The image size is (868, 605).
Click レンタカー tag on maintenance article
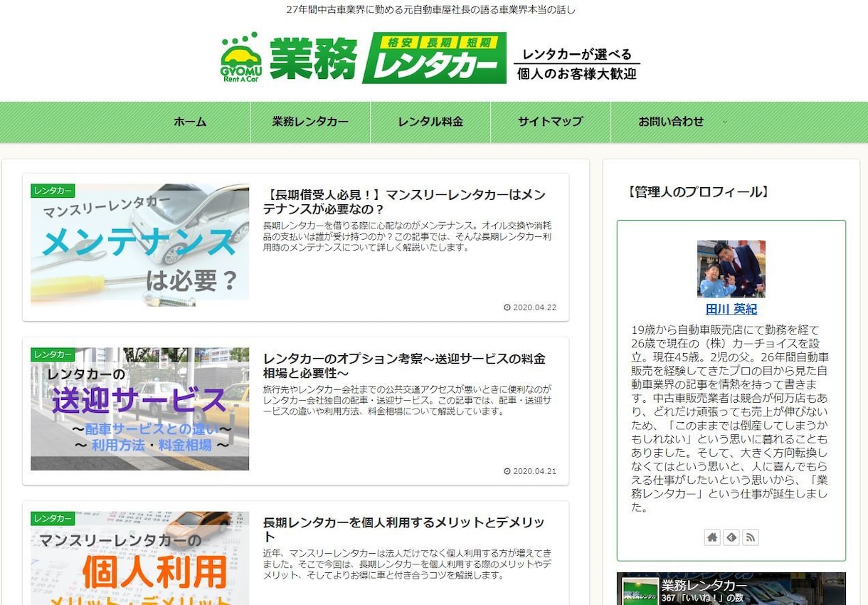coord(53,191)
